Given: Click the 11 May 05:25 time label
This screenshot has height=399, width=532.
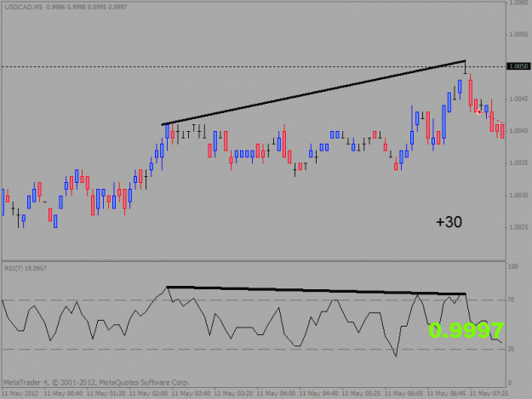Looking at the screenshot, I should point(361,394).
